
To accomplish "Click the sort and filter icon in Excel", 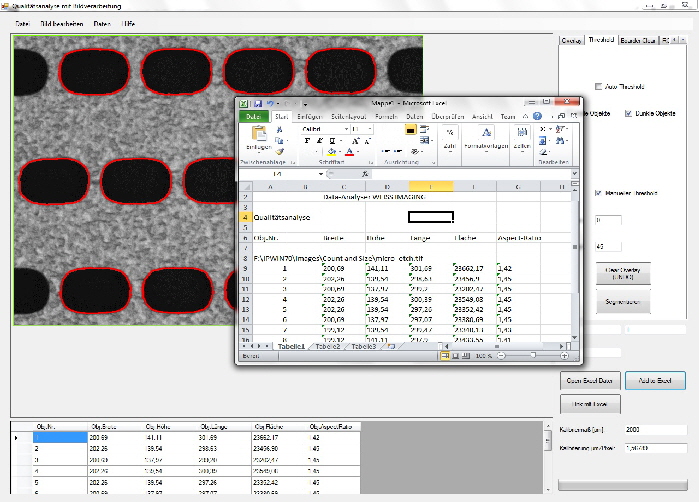I will click(560, 129).
